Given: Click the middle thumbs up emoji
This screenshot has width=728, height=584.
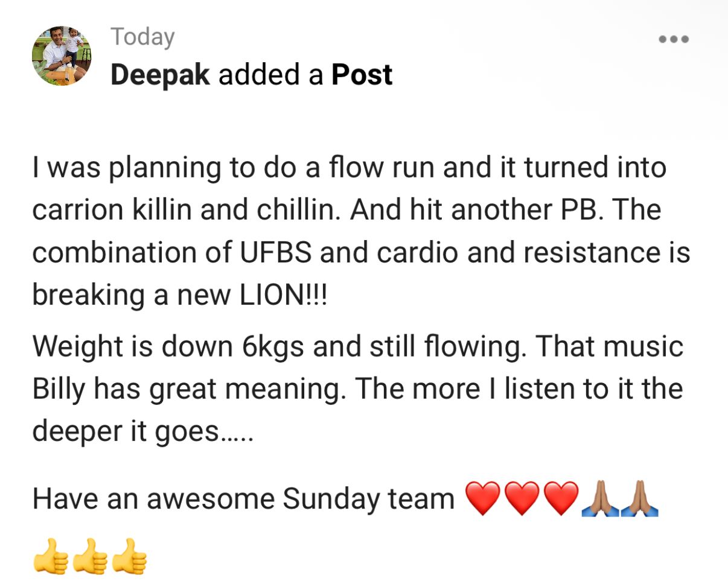Looking at the screenshot, I should (90, 556).
